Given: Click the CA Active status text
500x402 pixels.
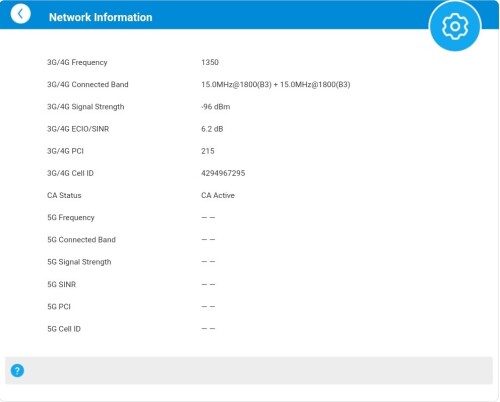Looking at the screenshot, I should (218, 195).
